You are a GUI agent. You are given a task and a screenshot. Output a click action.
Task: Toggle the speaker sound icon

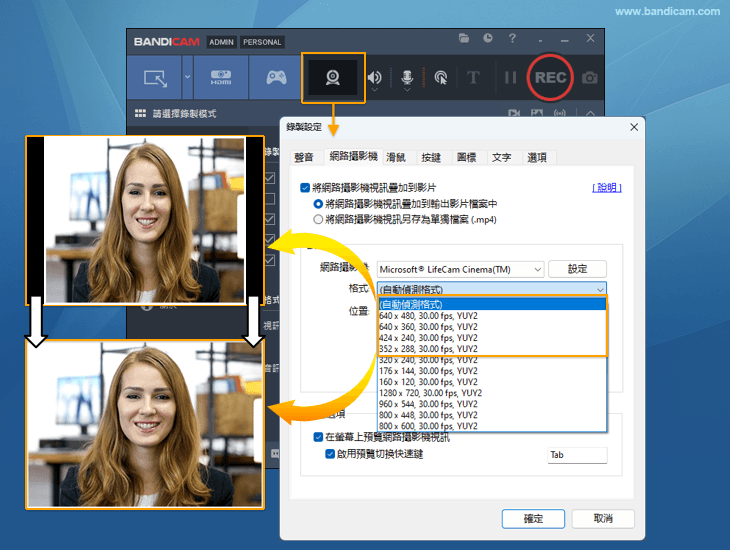click(x=374, y=78)
